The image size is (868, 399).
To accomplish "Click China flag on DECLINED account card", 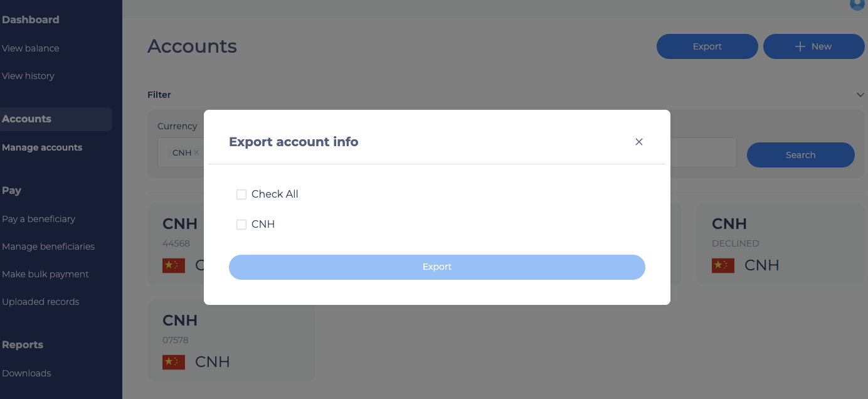I will click(x=723, y=265).
